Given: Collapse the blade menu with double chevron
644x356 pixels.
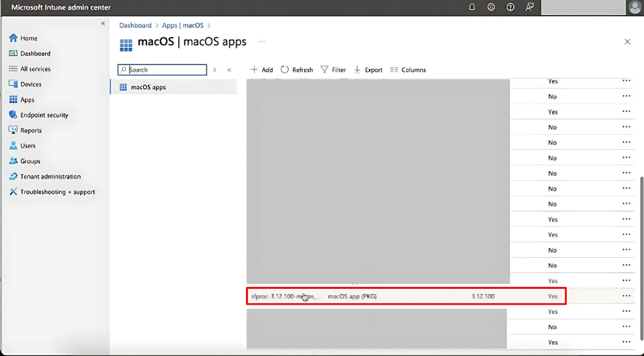Looking at the screenshot, I should click(x=229, y=70).
